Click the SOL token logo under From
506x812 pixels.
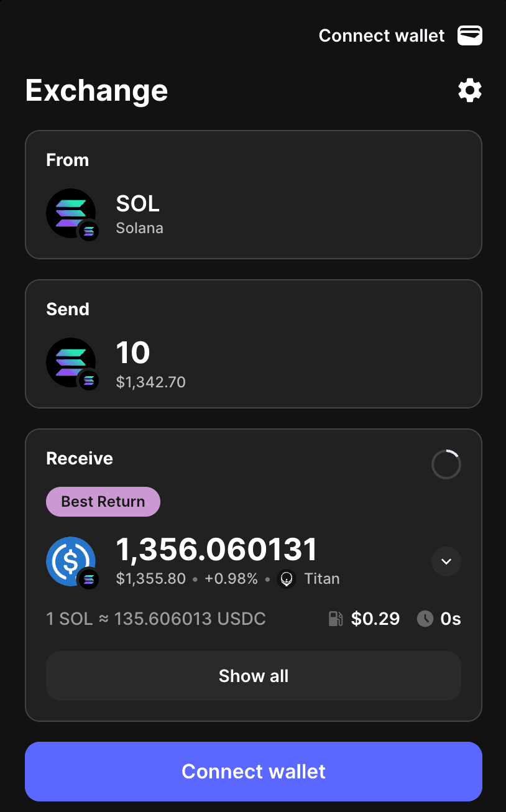coord(71,213)
